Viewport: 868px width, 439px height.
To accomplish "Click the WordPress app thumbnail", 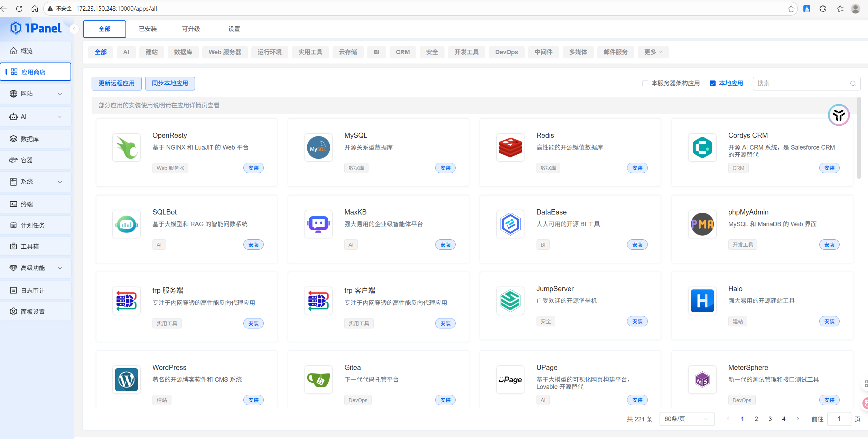I will pyautogui.click(x=126, y=379).
